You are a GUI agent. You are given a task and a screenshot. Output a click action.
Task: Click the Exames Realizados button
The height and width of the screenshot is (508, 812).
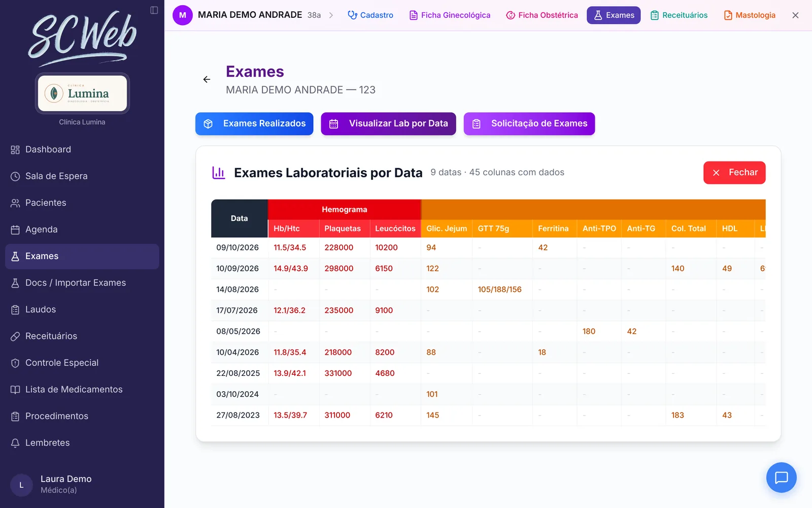(254, 124)
